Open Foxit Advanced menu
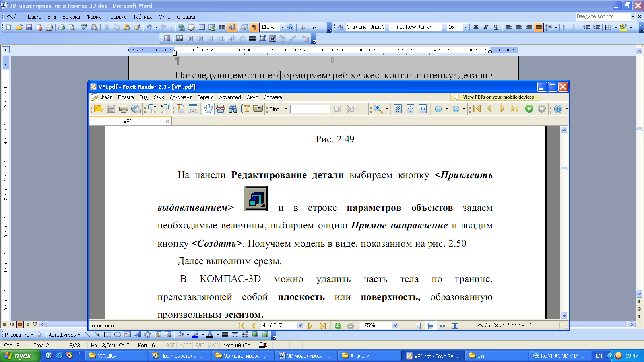The height and width of the screenshot is (362, 644). 230,97
